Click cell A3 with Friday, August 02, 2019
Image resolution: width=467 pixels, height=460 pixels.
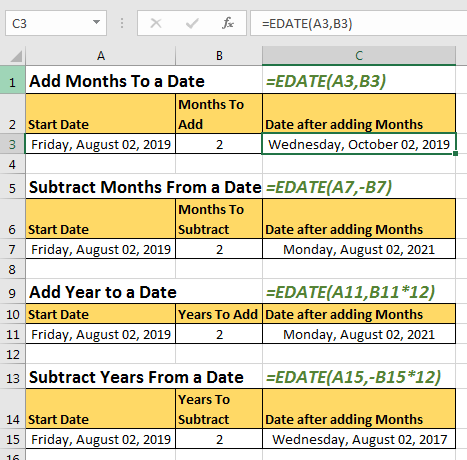pyautogui.click(x=101, y=144)
